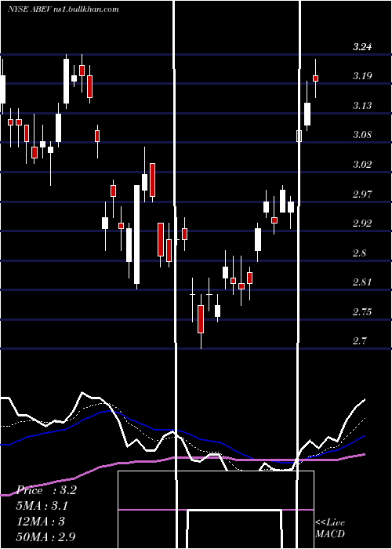Image resolution: width=392 pixels, height=549 pixels.
Task: Click the 3.02 price axis label
Action: tap(362, 164)
